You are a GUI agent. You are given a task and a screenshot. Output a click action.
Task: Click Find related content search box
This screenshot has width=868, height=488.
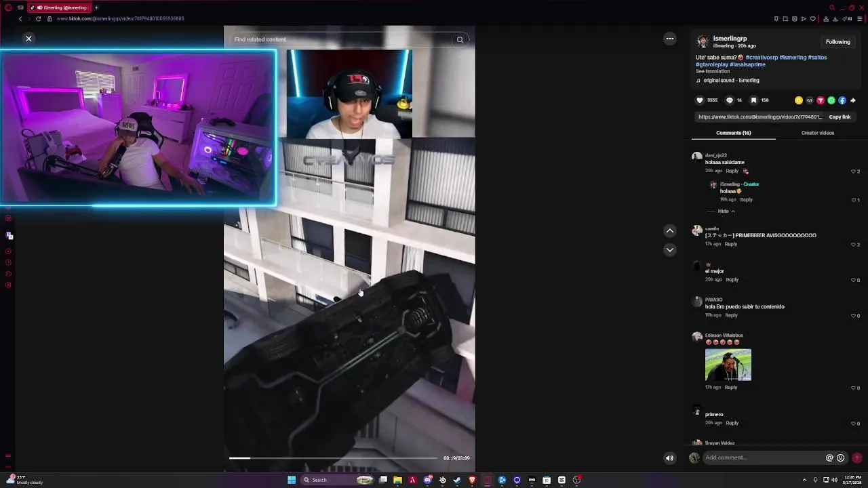click(x=341, y=39)
